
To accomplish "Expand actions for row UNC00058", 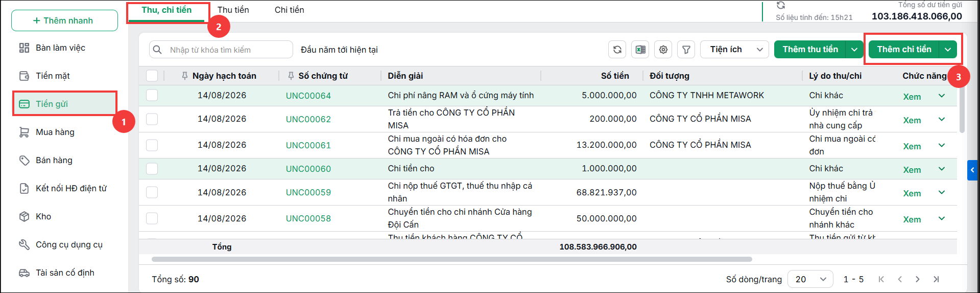I will point(942,218).
